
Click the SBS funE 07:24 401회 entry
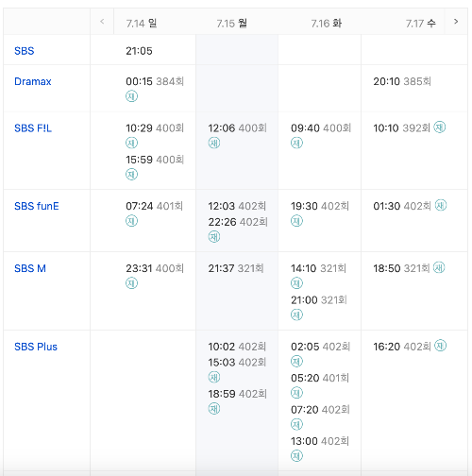(154, 206)
